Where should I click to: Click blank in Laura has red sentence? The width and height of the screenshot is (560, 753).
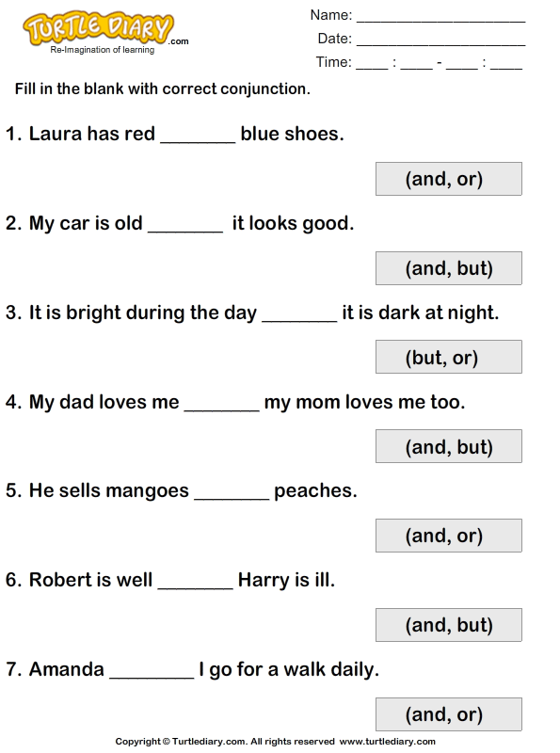click(198, 141)
